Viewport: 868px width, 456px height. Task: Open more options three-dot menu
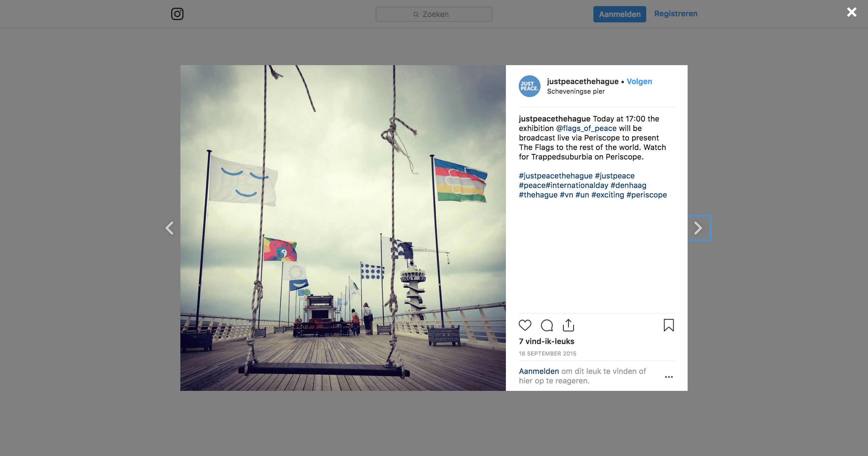(x=669, y=377)
